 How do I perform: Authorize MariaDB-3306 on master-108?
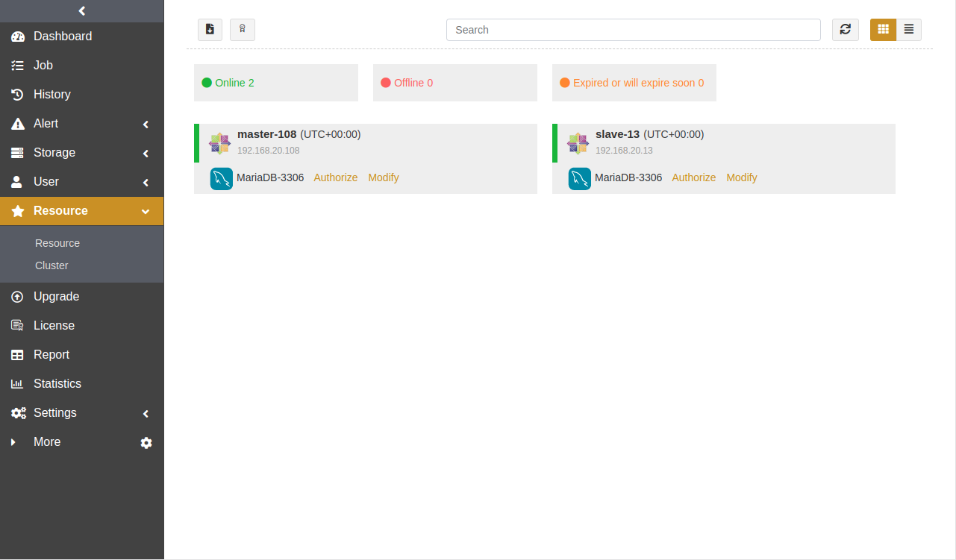[335, 177]
